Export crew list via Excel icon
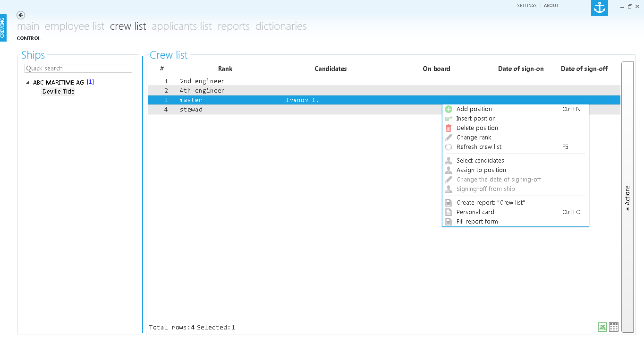 (x=602, y=327)
